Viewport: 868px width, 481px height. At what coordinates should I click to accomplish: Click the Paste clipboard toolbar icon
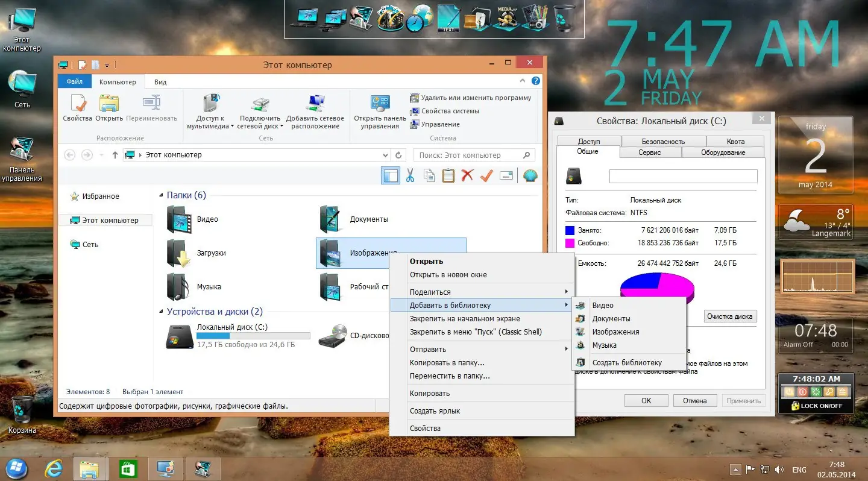448,175
